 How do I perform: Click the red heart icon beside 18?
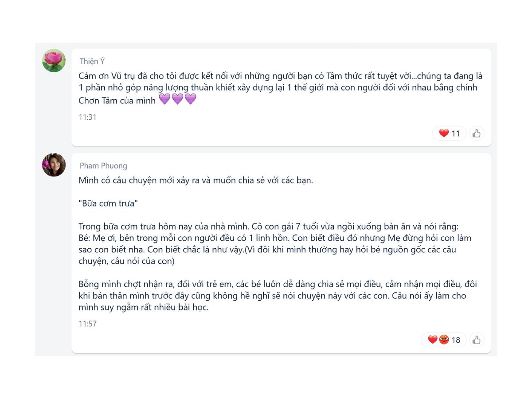(x=433, y=340)
